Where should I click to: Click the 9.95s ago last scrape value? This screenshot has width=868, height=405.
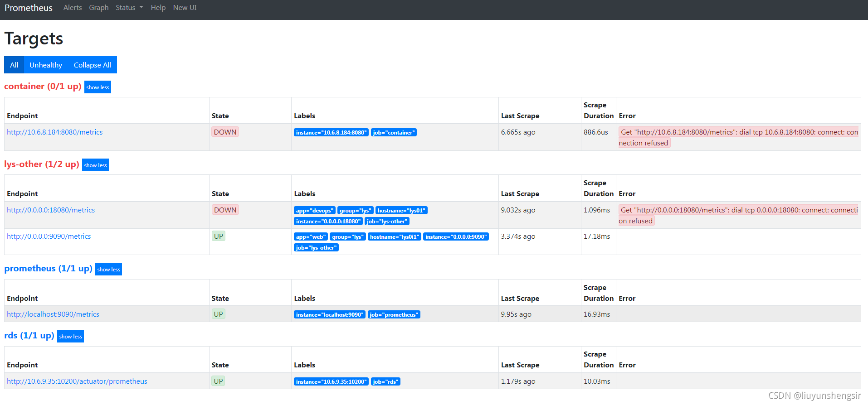point(516,314)
